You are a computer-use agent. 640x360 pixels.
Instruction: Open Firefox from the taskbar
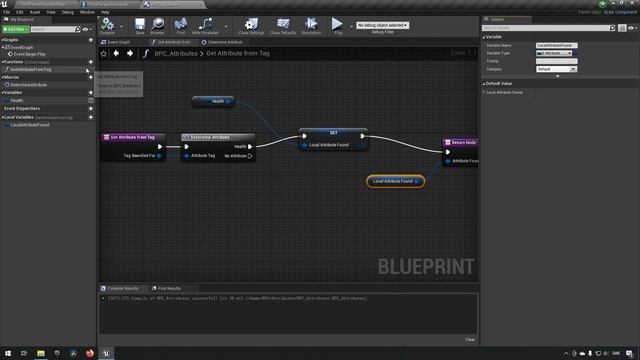pos(90,353)
